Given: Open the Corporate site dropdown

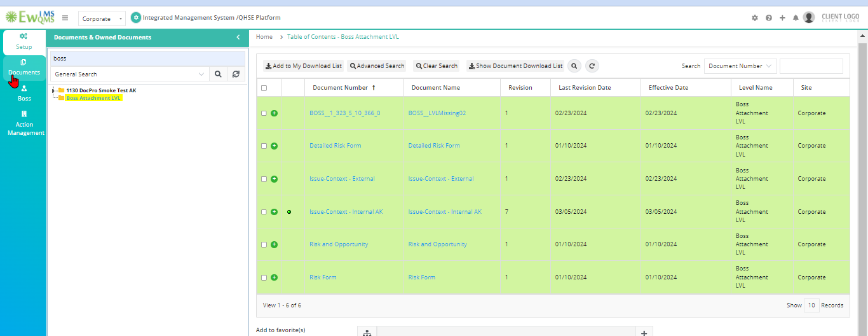Looking at the screenshot, I should pos(102,18).
